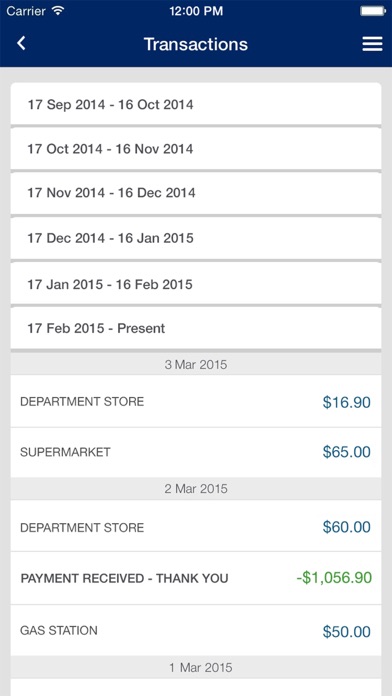Select the $16.90 Department Store transaction
The width and height of the screenshot is (392, 696).
pyautogui.click(x=196, y=402)
